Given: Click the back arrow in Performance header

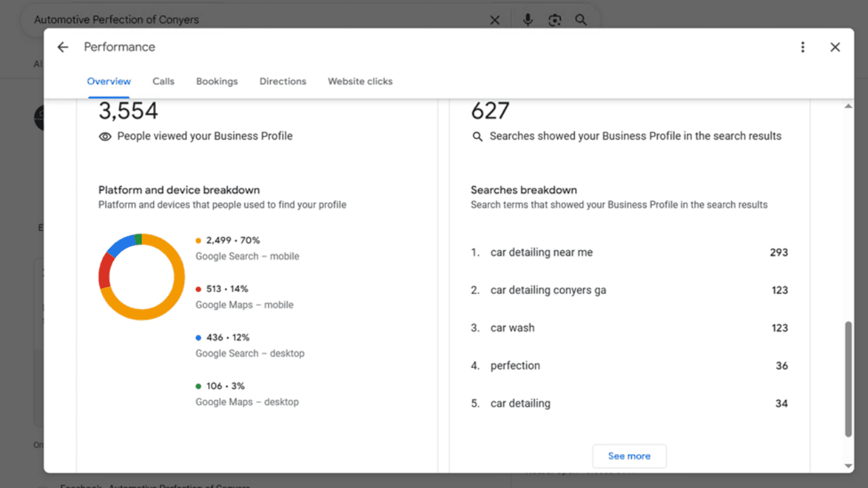Looking at the screenshot, I should pos(63,47).
